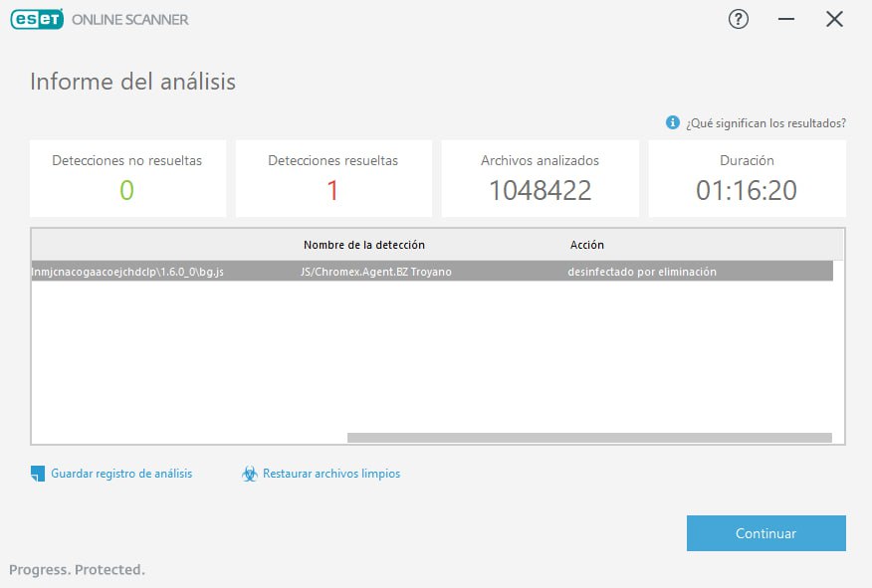Click the ESET logo icon
Viewport: 872px width, 588px height.
(x=37, y=19)
